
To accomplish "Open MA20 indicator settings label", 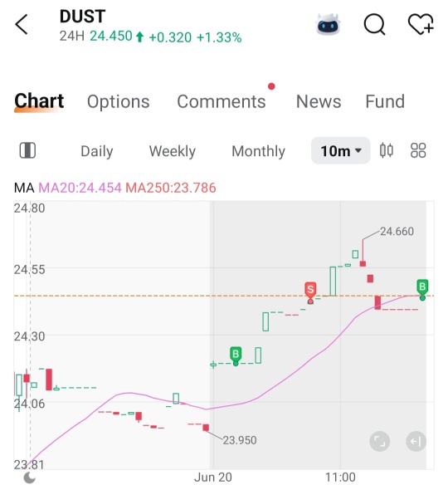I will click(x=80, y=188).
